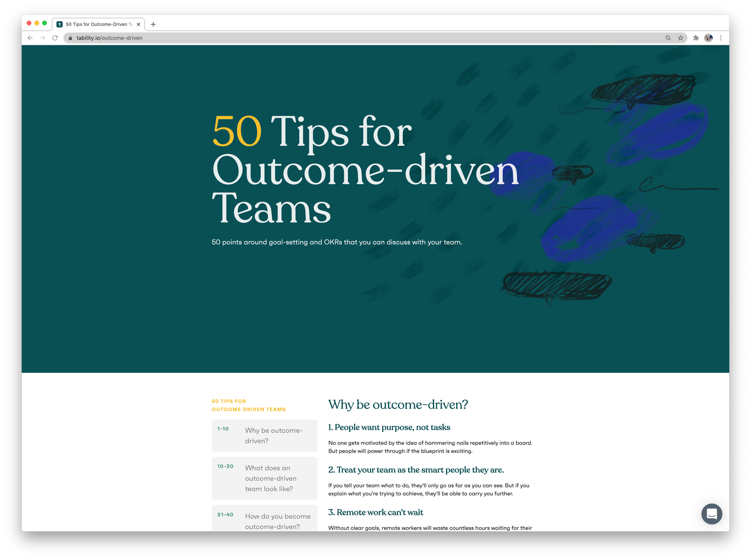Open 21-40 How do you become outcome-driven
The height and width of the screenshot is (560, 751).
tap(264, 520)
